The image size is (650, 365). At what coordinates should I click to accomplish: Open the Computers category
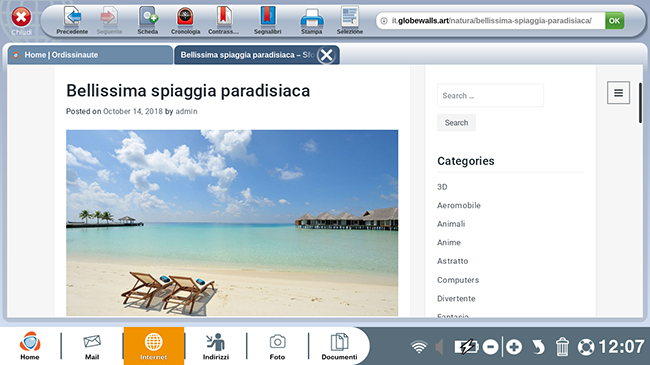click(458, 280)
